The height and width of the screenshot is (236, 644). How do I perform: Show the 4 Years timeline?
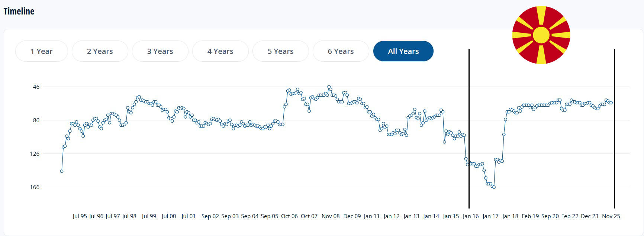(x=220, y=51)
